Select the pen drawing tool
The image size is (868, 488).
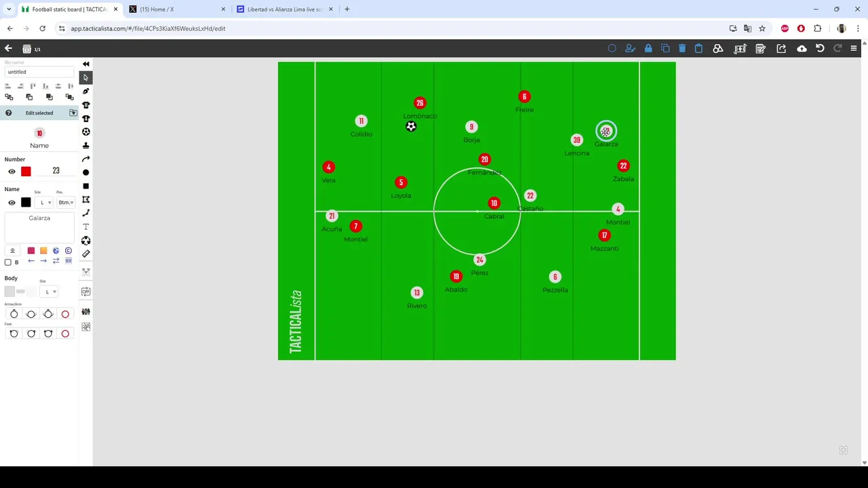tap(85, 91)
